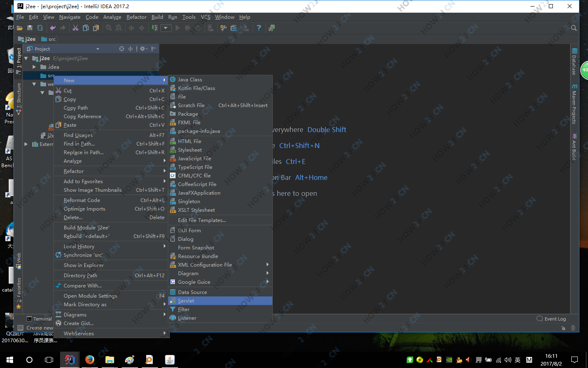Open the run configuration dropdown
The image size is (588, 368).
pos(166,28)
